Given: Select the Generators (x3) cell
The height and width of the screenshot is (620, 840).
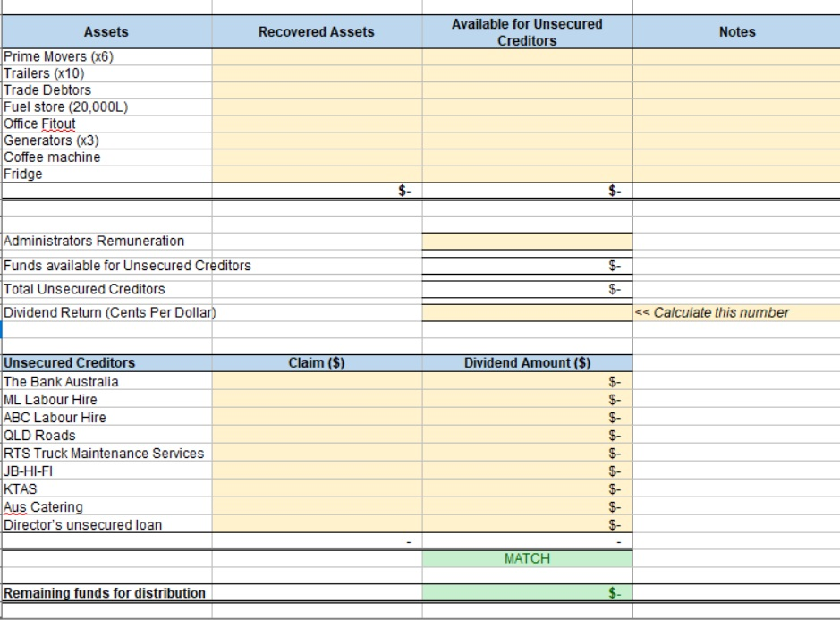Looking at the screenshot, I should [x=106, y=140].
